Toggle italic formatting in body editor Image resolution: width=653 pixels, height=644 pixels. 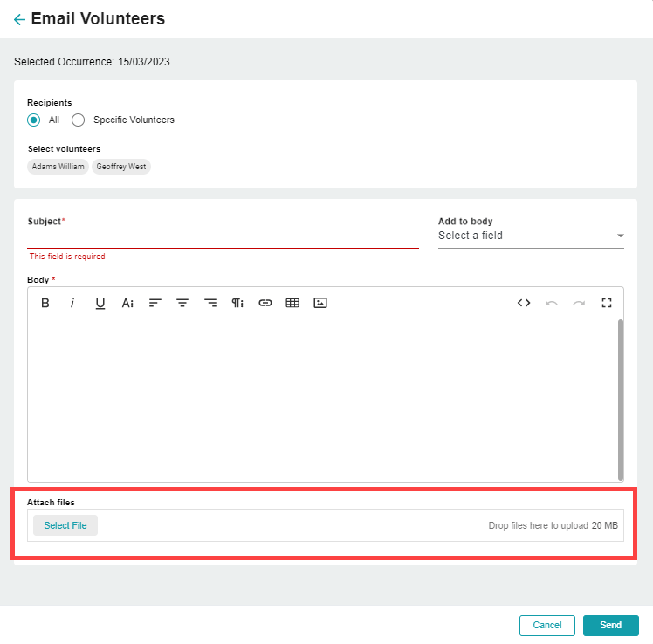(x=72, y=303)
